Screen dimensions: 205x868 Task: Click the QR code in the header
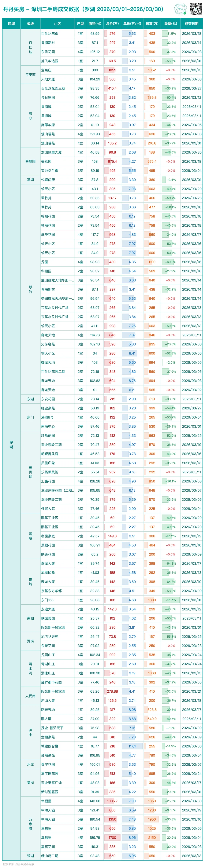point(196,9)
